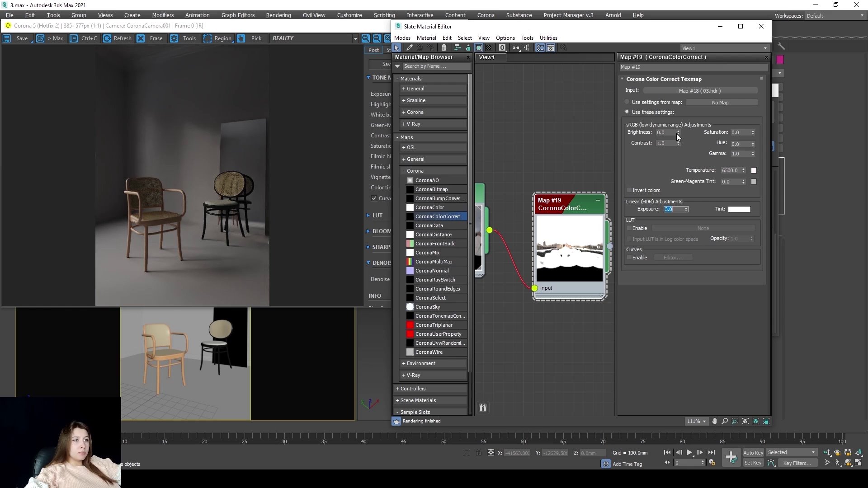The width and height of the screenshot is (868, 488).
Task: Click the Map #18 (03.hdr) input button
Action: click(699, 91)
